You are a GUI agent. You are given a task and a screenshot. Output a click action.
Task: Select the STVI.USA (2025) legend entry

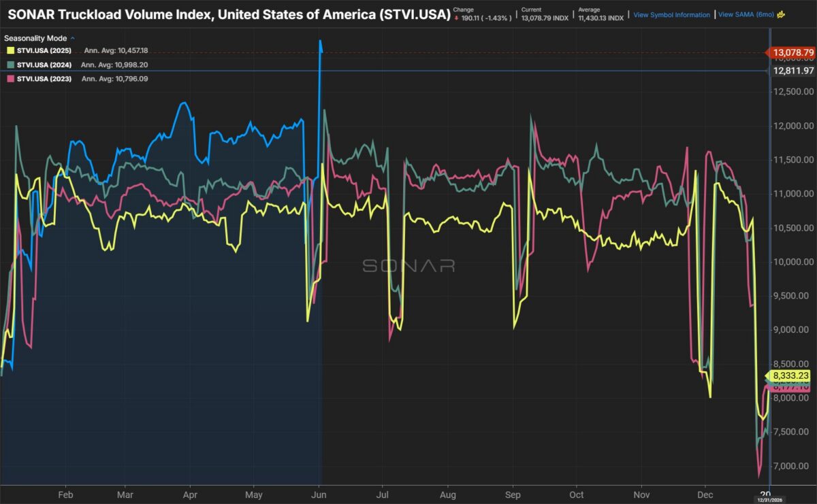point(44,51)
